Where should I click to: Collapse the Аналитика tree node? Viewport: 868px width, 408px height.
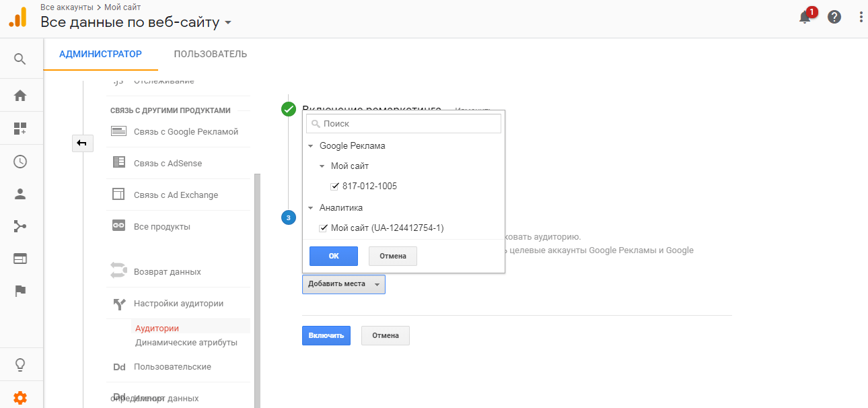coord(311,208)
